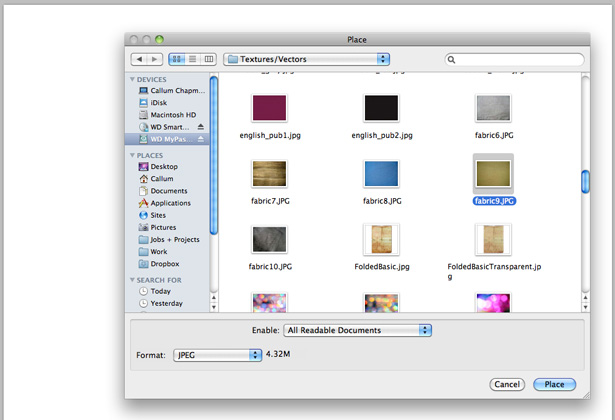The height and width of the screenshot is (420, 615).
Task: Click the Place button
Action: [554, 384]
